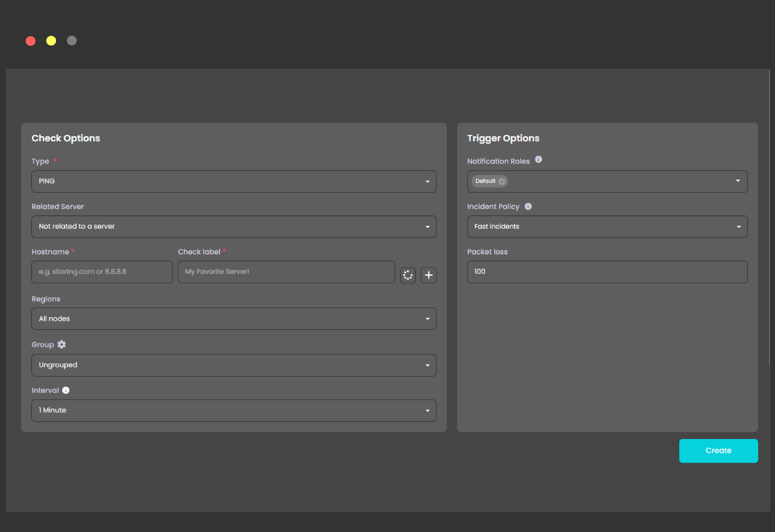
Task: Click the red window close dot
Action: tap(31, 41)
